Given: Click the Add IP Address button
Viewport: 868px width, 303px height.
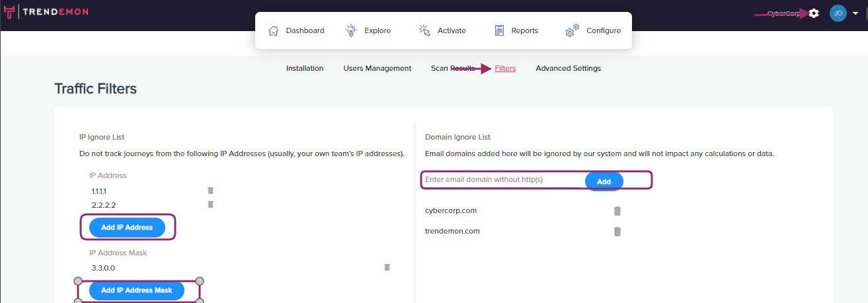Looking at the screenshot, I should pos(127,227).
